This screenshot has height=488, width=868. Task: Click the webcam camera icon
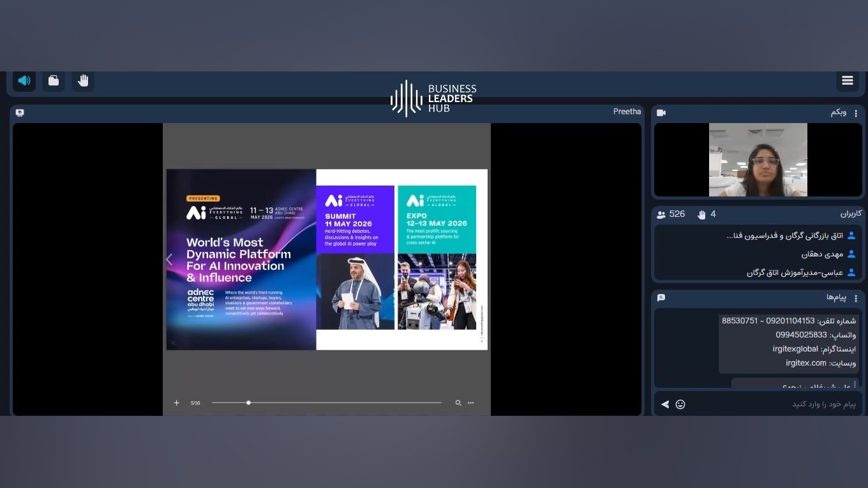point(661,113)
